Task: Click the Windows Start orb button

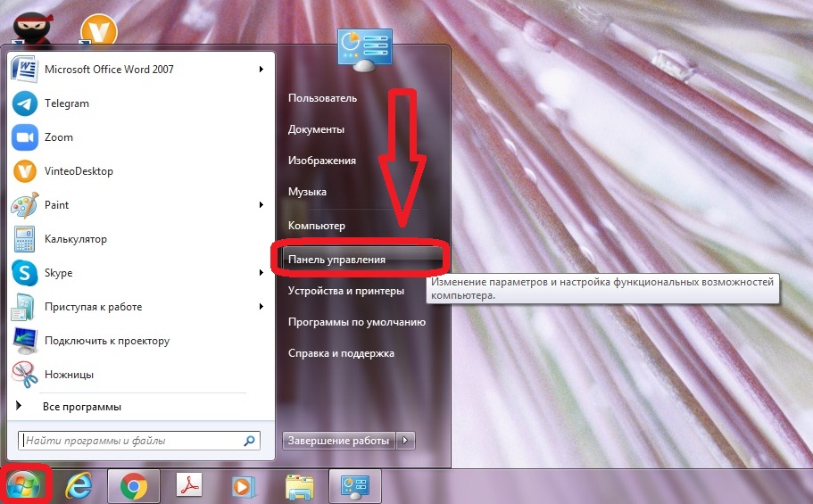Action: pos(25,484)
